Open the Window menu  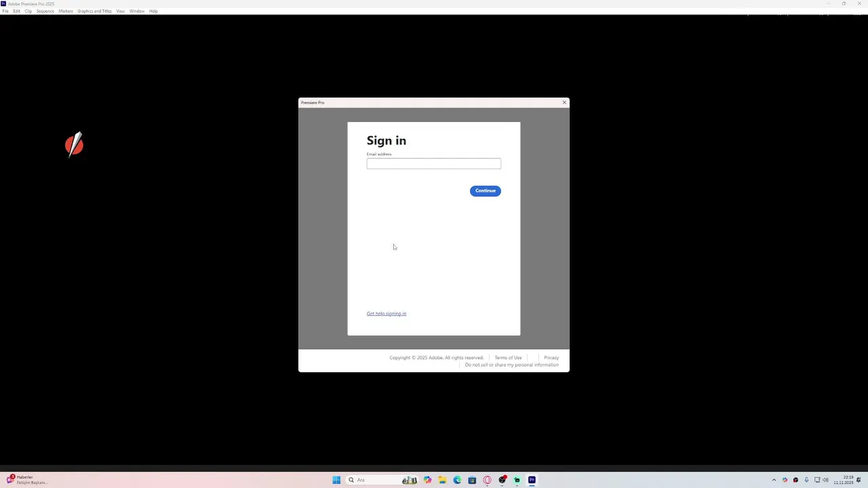tap(136, 11)
